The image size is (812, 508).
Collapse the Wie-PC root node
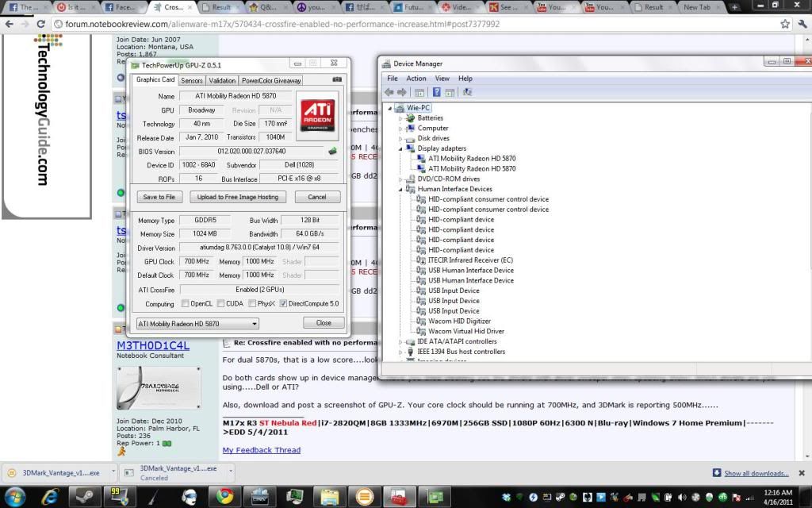tap(390, 108)
